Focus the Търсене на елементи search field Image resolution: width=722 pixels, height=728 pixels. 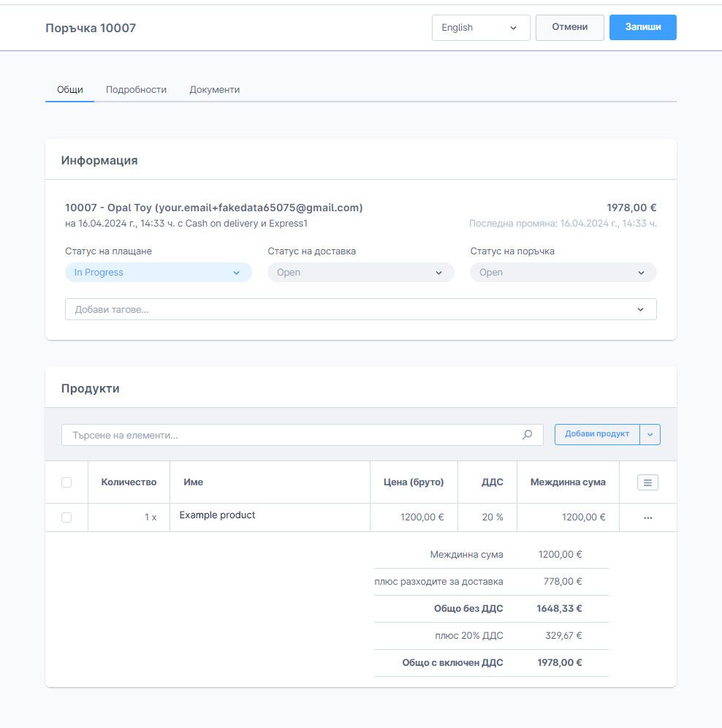[x=292, y=435]
